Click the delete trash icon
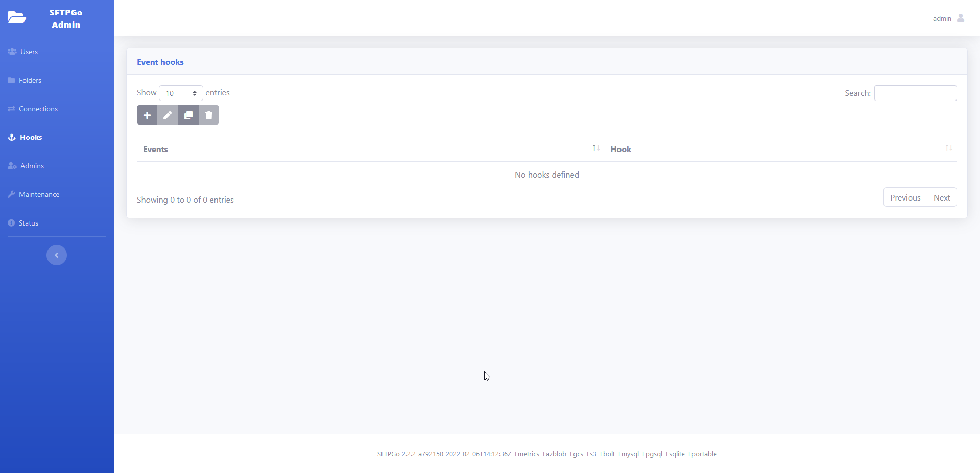The width and height of the screenshot is (980, 473). (208, 115)
